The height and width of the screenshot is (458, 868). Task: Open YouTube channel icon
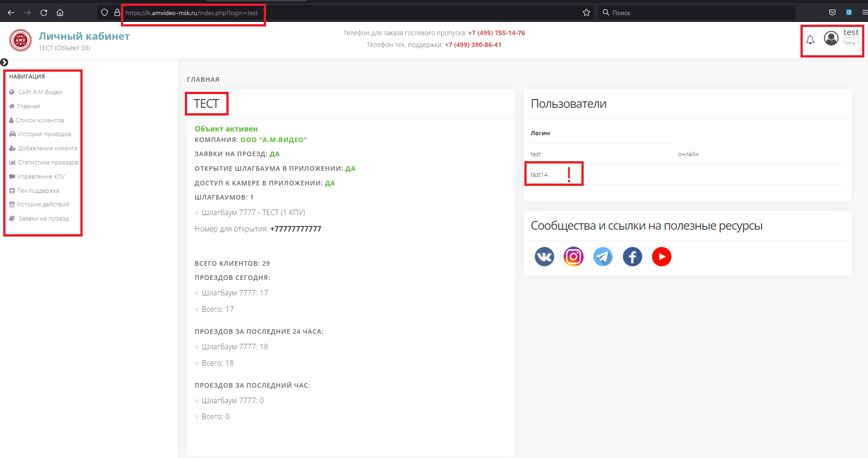coord(662,257)
